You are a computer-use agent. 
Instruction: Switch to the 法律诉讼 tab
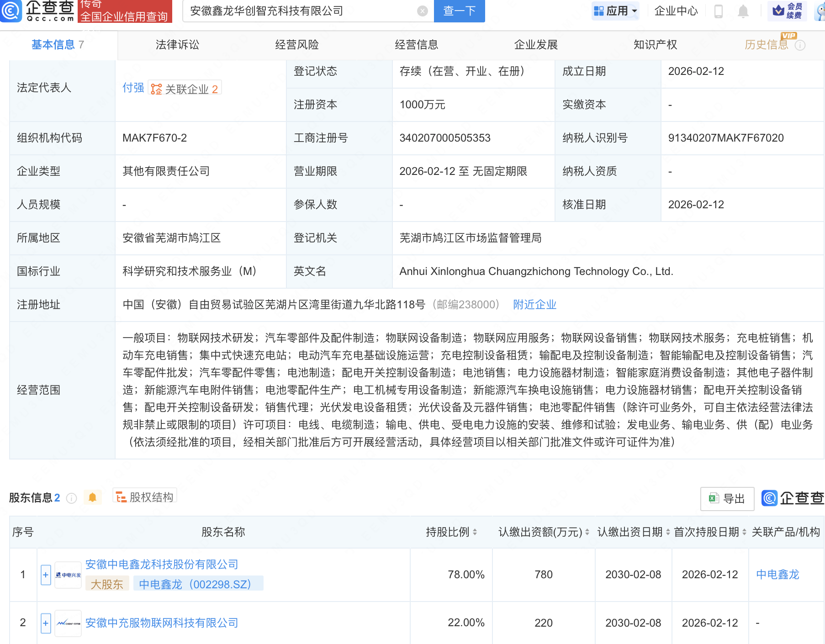177,44
